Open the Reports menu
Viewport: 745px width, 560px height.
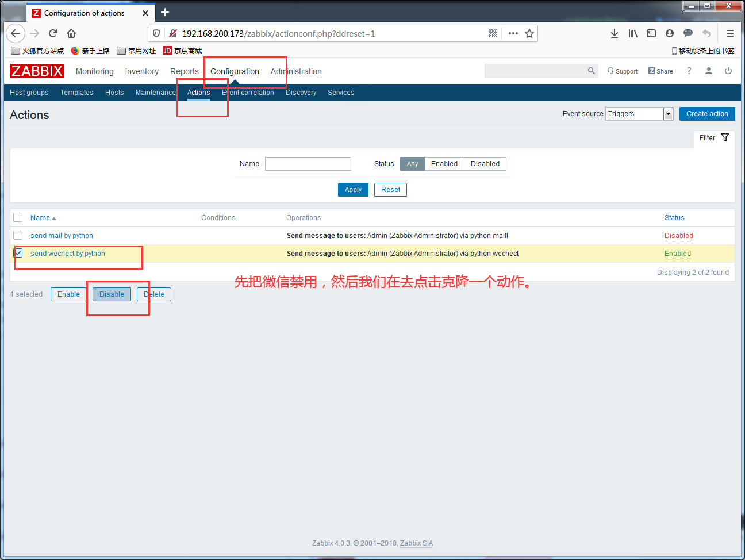coord(185,71)
